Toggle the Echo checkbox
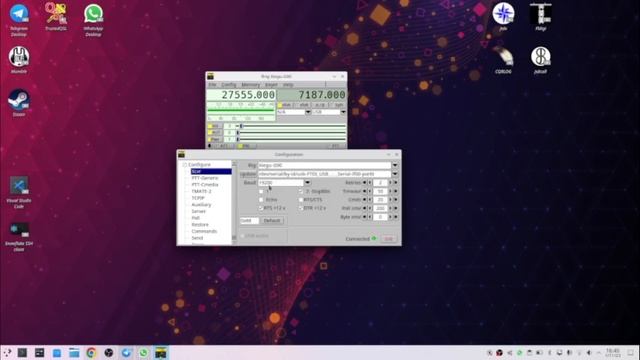Screen dimensions: 640x360 (x=261, y=200)
